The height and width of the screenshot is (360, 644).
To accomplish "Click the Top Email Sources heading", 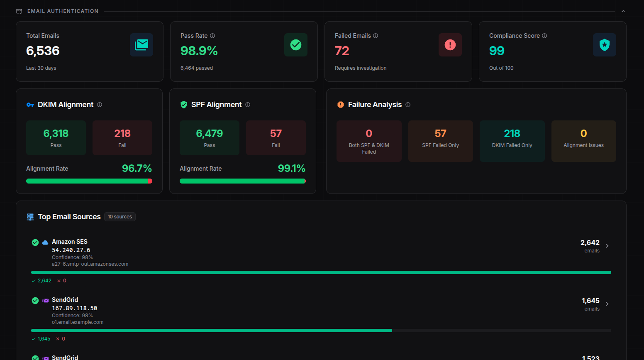I will (x=69, y=217).
